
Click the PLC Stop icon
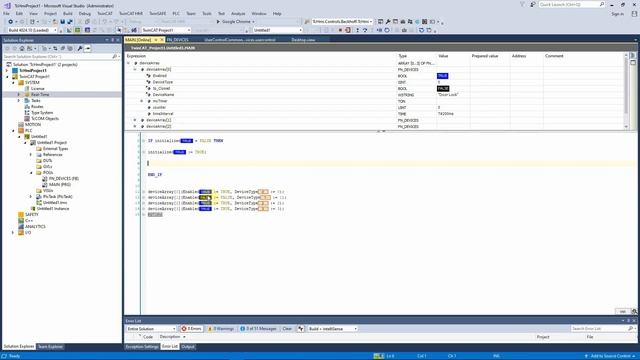coord(340,30)
